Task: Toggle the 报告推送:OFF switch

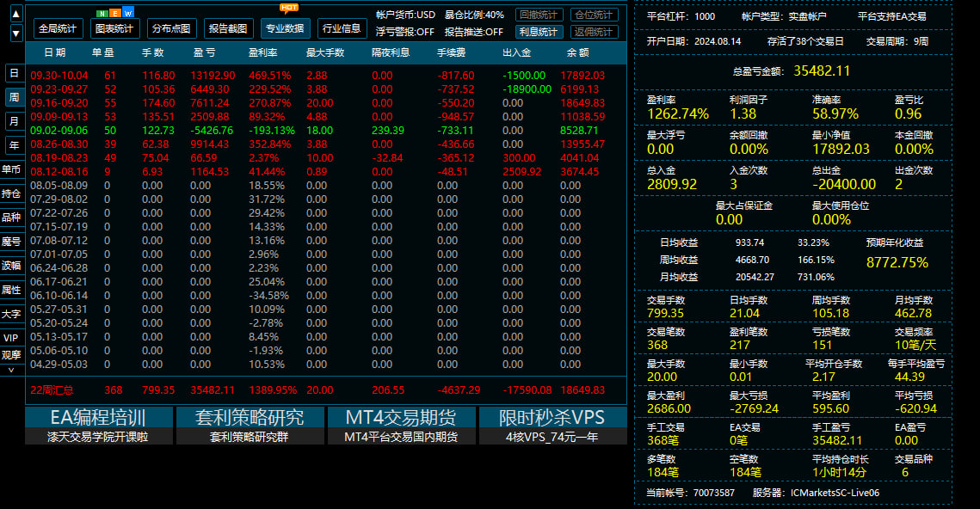Action: tap(473, 32)
